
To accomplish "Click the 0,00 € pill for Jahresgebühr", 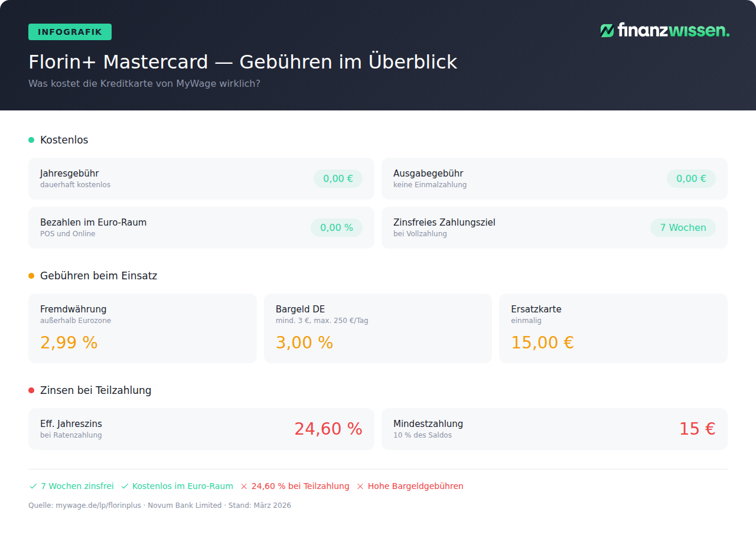I will (338, 178).
